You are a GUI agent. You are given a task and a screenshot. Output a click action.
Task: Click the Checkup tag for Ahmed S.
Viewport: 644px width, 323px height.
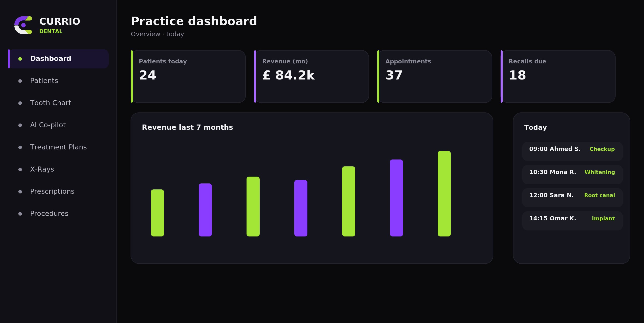coord(602,149)
